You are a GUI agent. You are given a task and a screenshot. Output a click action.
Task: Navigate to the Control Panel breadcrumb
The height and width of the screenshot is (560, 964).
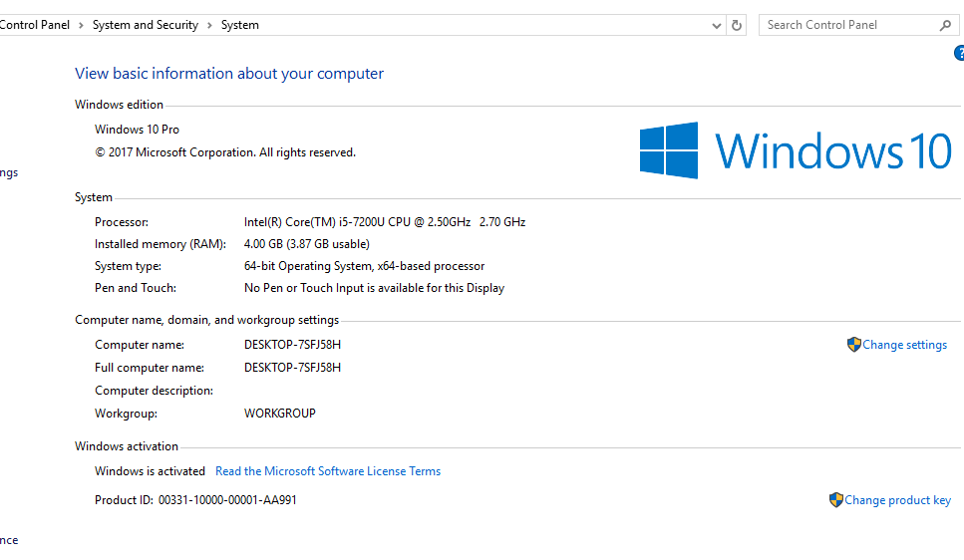(35, 25)
